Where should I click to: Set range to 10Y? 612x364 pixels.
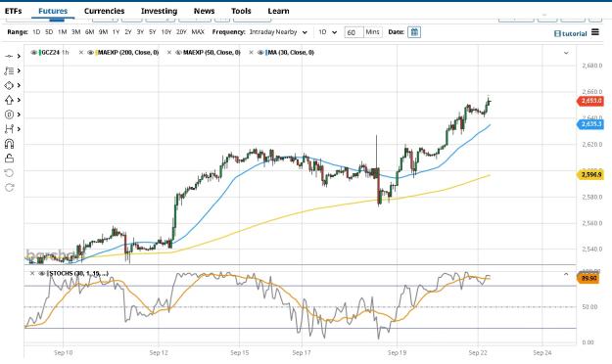[166, 32]
